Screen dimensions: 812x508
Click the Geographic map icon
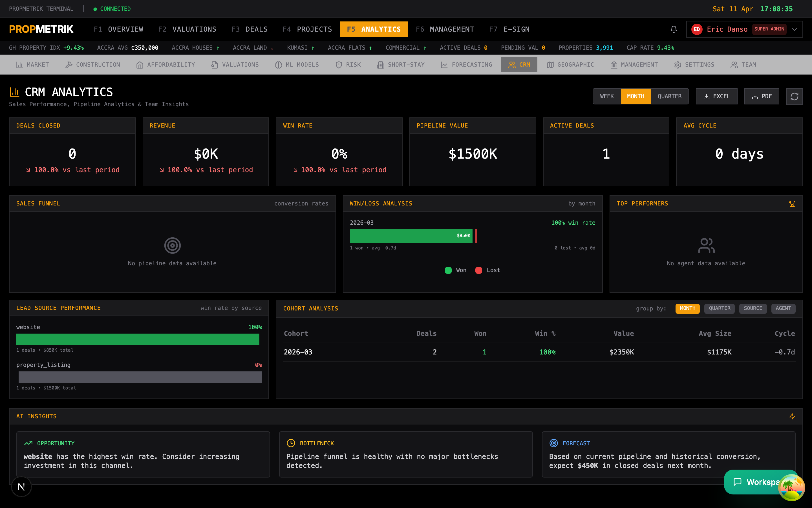pyautogui.click(x=550, y=65)
